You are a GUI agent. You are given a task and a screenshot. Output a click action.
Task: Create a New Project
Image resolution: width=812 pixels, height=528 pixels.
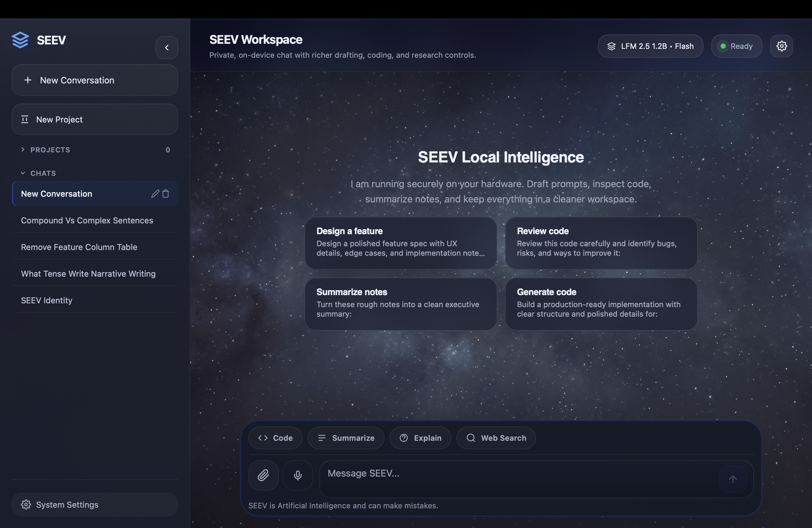[95, 119]
